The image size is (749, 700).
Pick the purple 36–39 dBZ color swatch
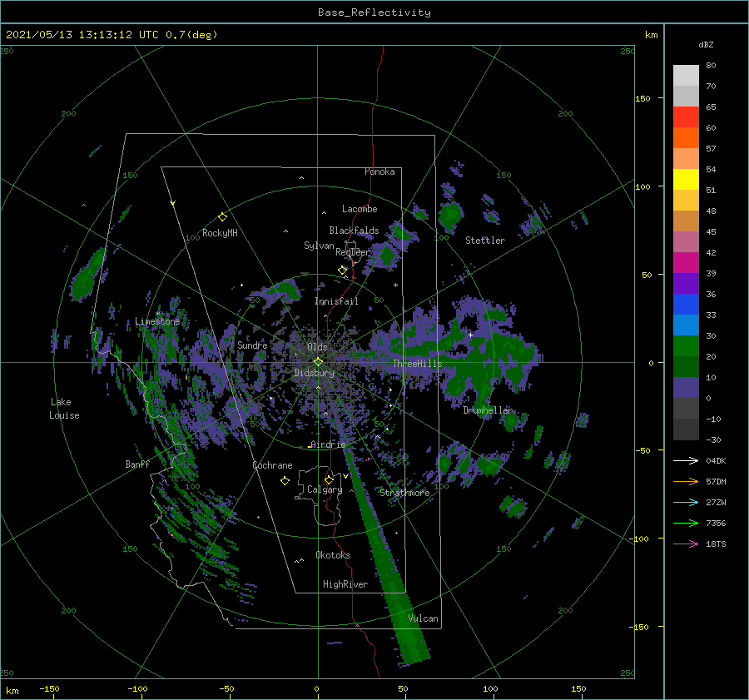(x=686, y=283)
